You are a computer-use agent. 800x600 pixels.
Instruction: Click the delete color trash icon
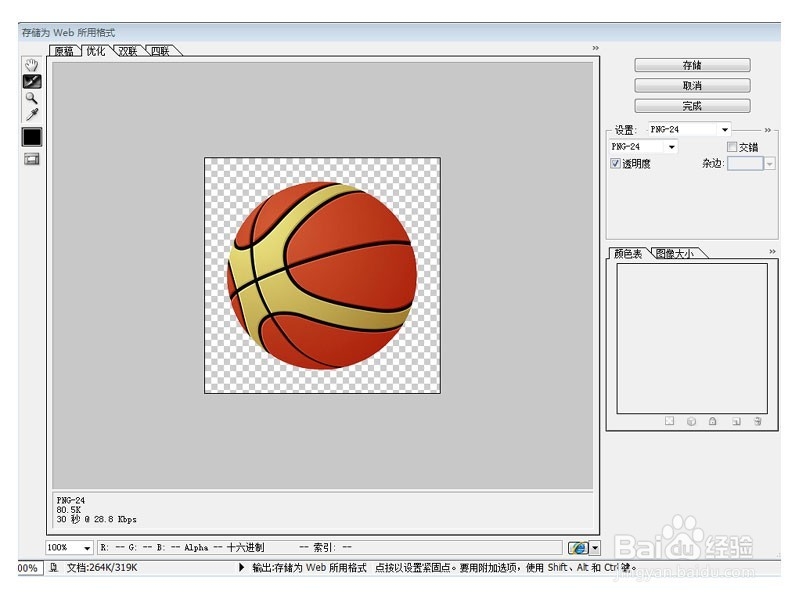[x=758, y=421]
